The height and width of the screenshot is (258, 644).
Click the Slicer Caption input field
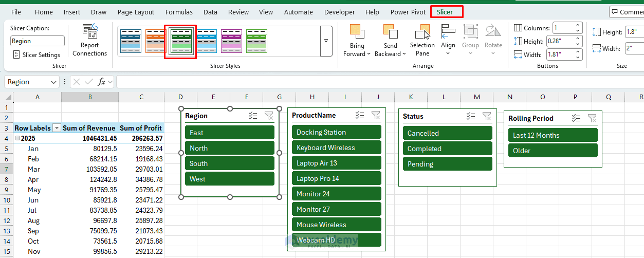coord(38,41)
